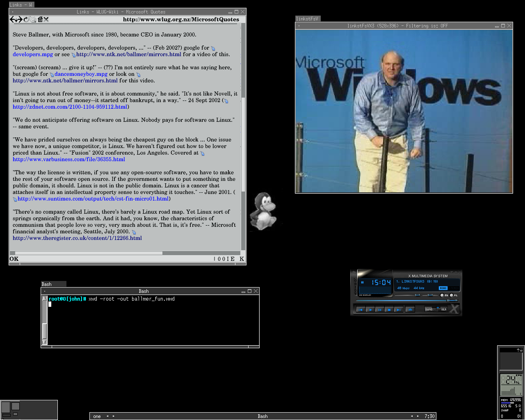Click the song title LINKSTFSVX3 in XMMS
Image resolution: width=525 pixels, height=420 pixels.
click(x=417, y=281)
